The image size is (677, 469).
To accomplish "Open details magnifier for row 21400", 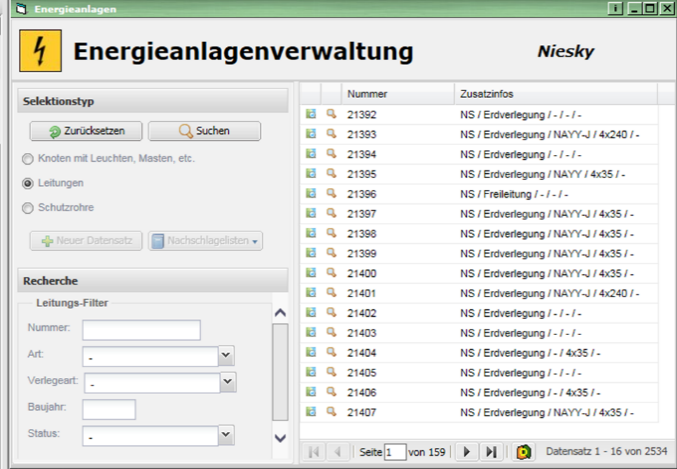I will click(331, 273).
